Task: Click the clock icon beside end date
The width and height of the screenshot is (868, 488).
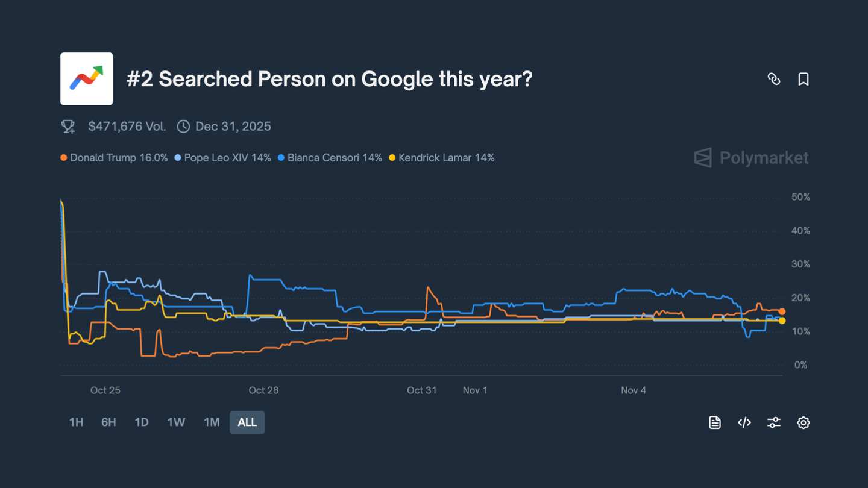Action: point(183,127)
